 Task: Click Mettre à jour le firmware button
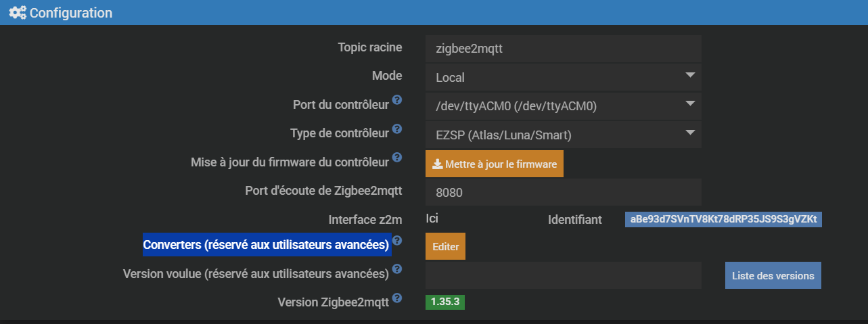(x=495, y=164)
